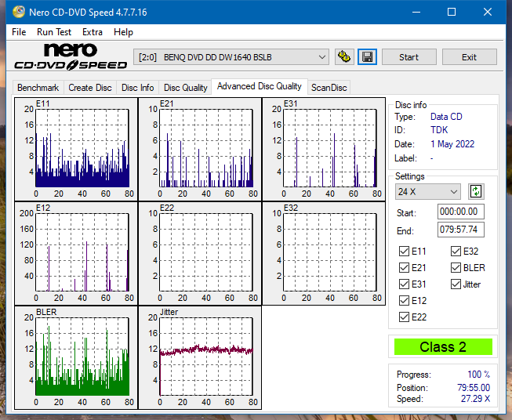Click the date value 1 May 2022
The height and width of the screenshot is (420, 512).
[452, 144]
